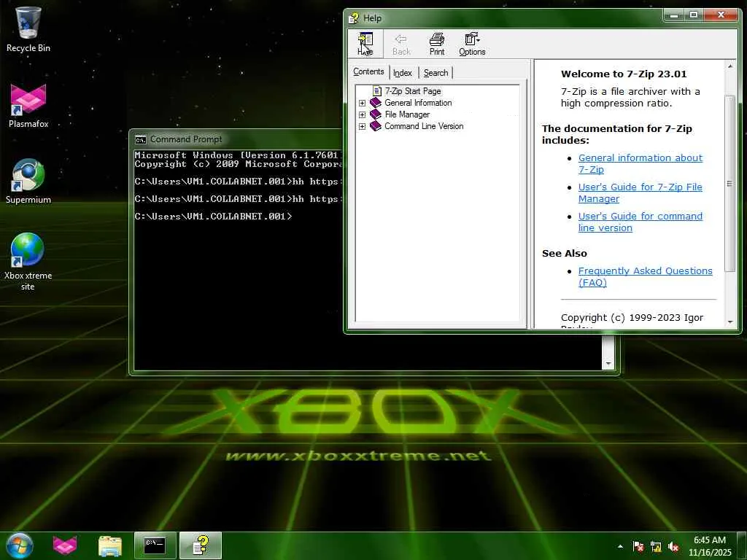Click Command Prompt taskbar button

pos(155,545)
